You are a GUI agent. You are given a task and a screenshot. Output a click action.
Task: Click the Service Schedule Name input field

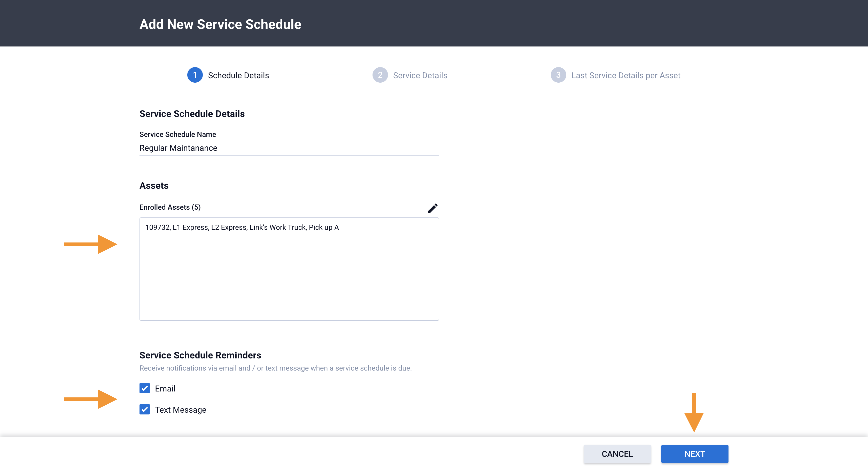tap(289, 148)
